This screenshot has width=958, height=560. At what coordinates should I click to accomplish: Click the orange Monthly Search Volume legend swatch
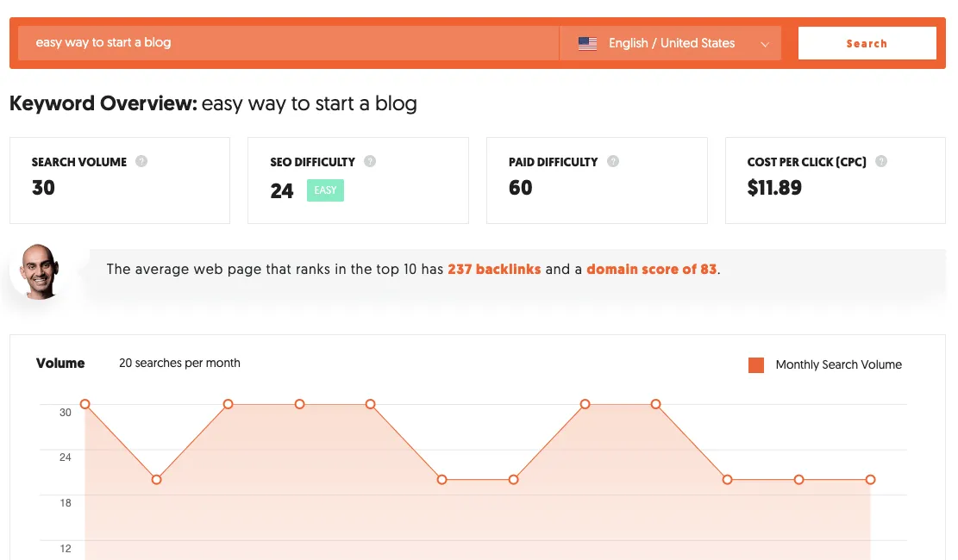[x=755, y=364]
